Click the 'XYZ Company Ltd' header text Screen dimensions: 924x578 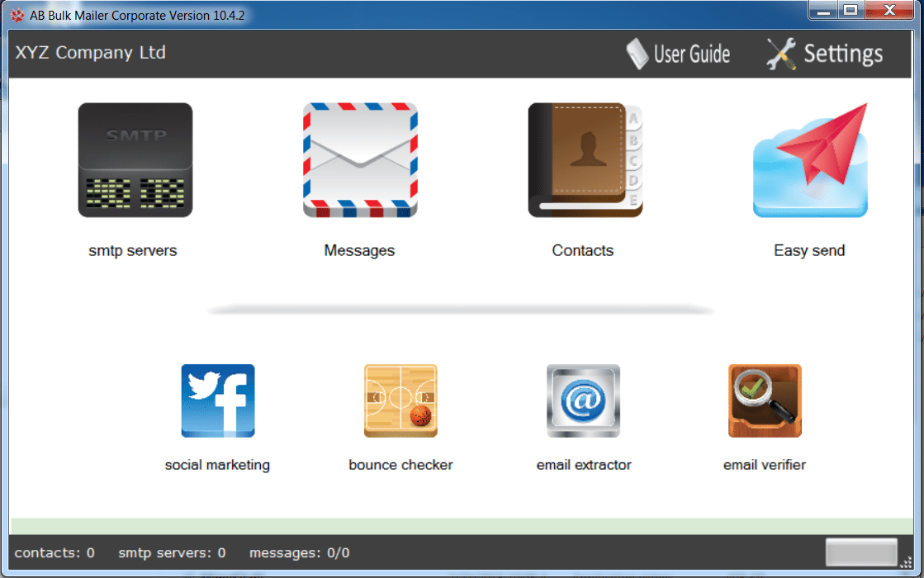click(x=90, y=53)
